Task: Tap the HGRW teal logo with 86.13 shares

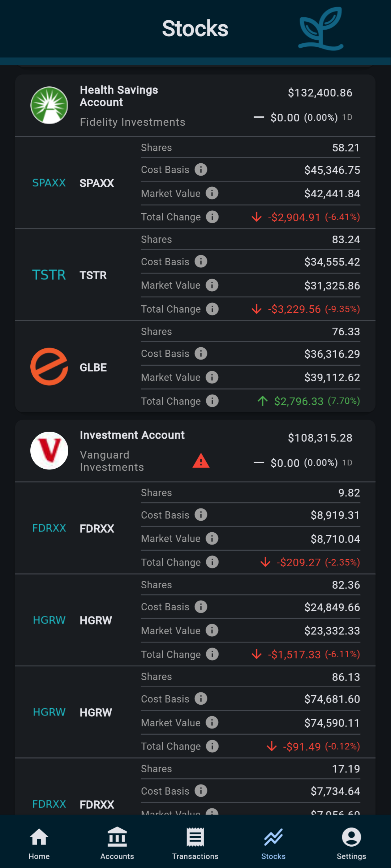Action: tap(49, 712)
